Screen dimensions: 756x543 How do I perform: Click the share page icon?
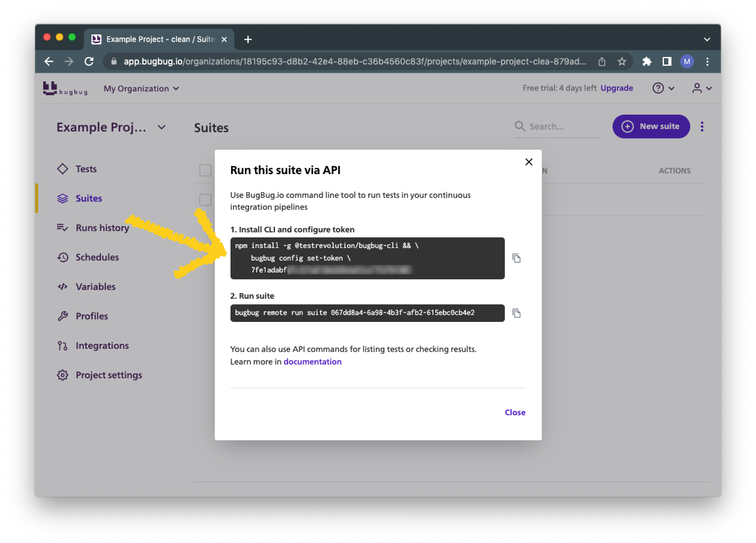click(x=601, y=62)
